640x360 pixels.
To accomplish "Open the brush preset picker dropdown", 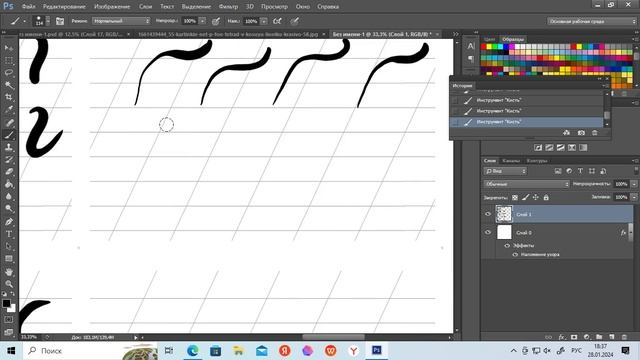I will point(48,21).
